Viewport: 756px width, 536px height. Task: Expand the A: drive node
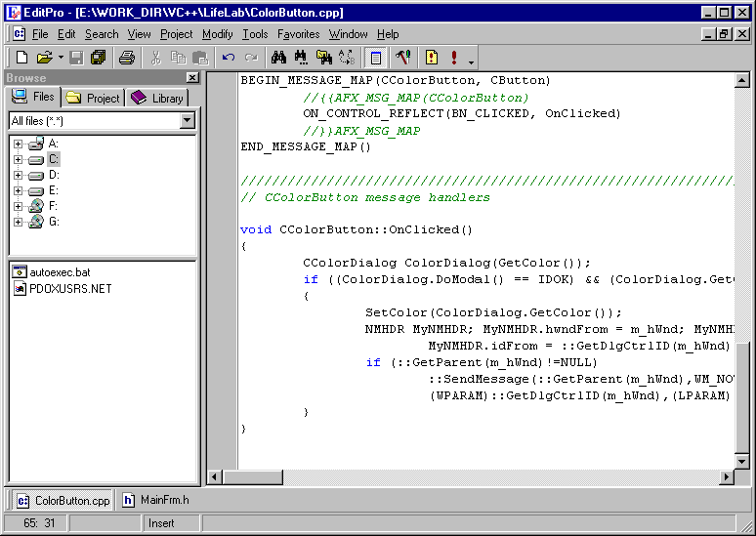pos(18,144)
